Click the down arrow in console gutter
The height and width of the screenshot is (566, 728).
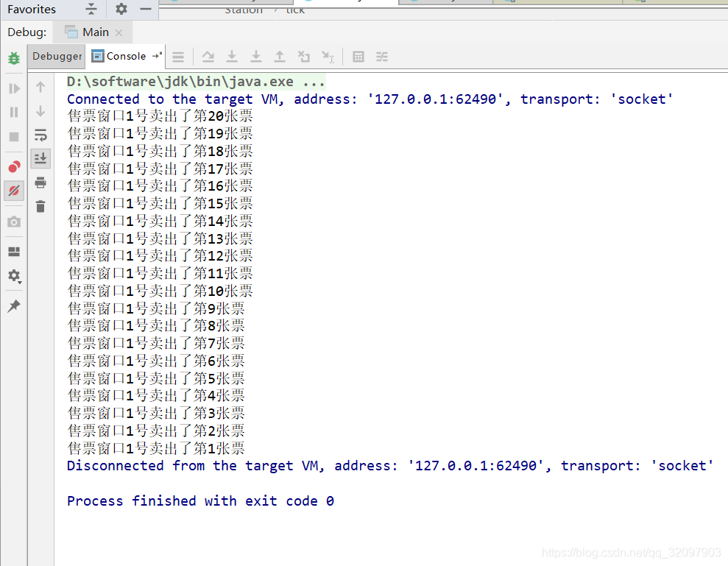(40, 111)
